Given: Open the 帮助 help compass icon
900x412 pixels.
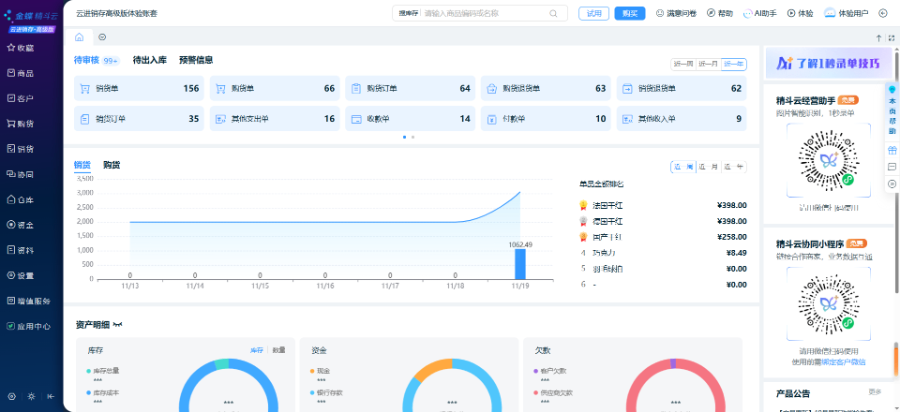Looking at the screenshot, I should [719, 13].
